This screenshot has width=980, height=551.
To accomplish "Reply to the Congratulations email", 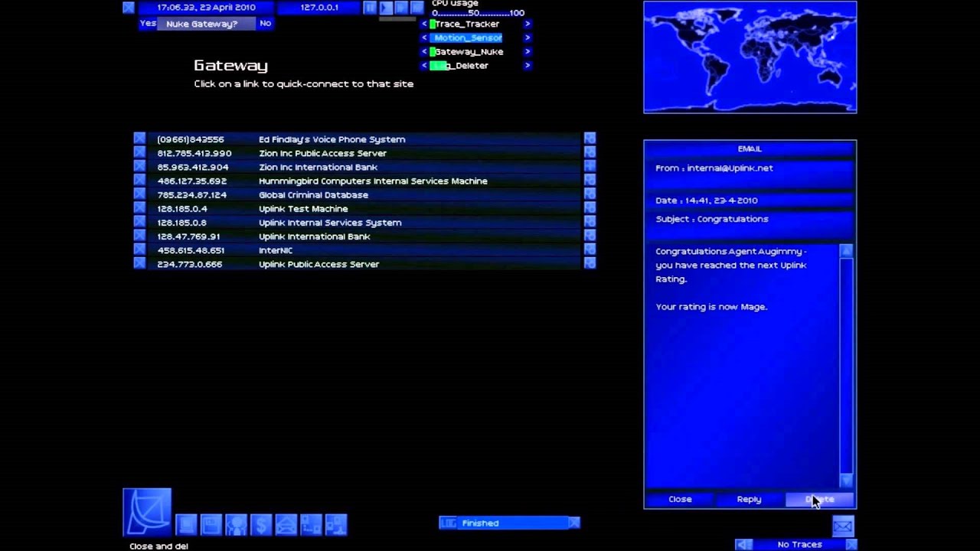I will pyautogui.click(x=749, y=499).
